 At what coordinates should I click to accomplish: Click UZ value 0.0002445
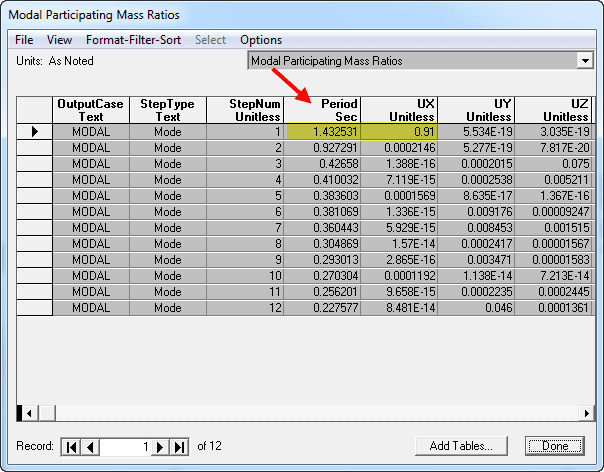click(553, 292)
